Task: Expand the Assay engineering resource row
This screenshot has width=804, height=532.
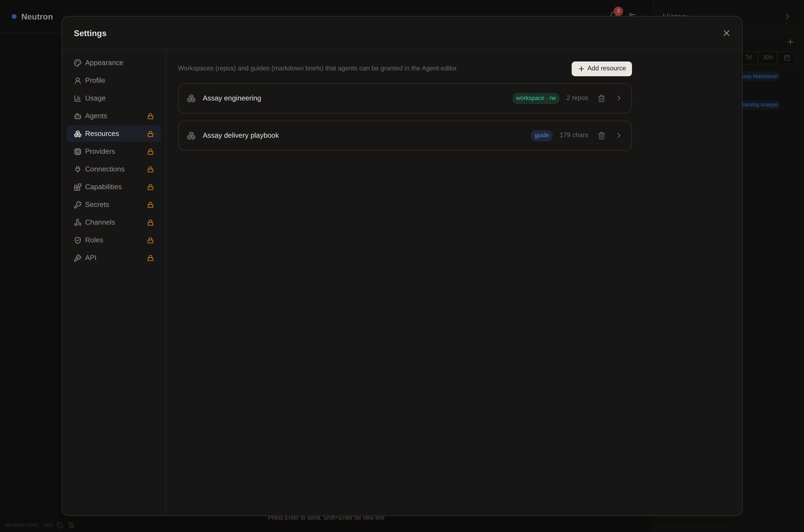Action: pos(618,98)
